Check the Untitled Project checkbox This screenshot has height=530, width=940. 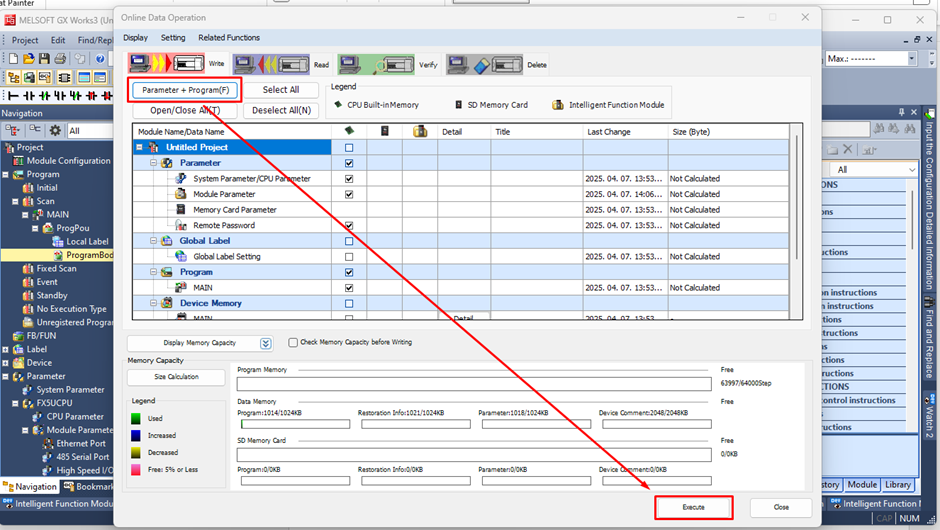pos(349,147)
